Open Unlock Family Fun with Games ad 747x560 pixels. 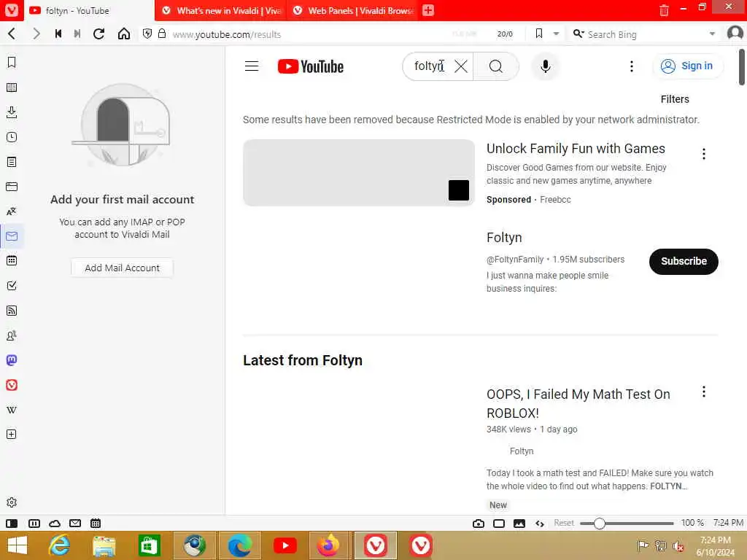point(576,149)
